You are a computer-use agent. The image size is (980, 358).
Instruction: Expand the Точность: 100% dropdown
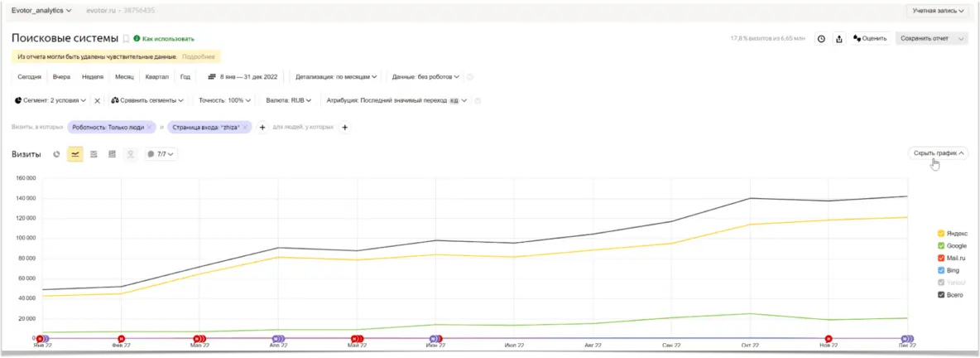[224, 100]
